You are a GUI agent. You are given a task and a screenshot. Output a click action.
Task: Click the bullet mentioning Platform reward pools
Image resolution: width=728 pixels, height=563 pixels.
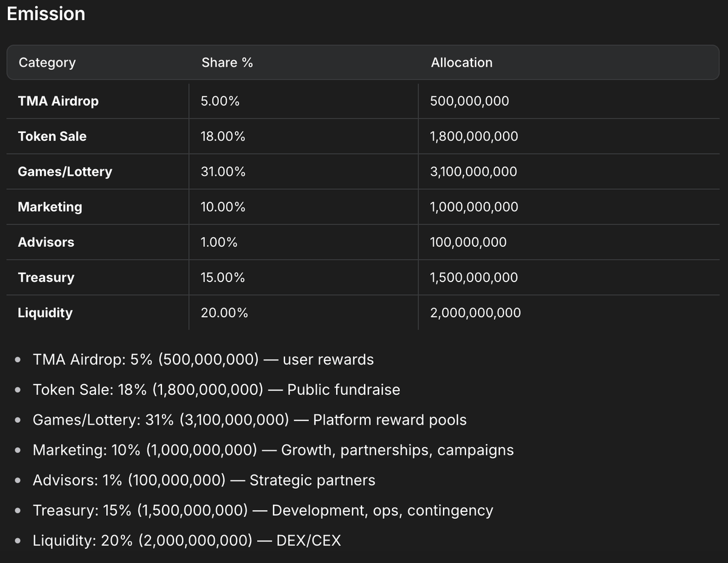click(x=250, y=420)
